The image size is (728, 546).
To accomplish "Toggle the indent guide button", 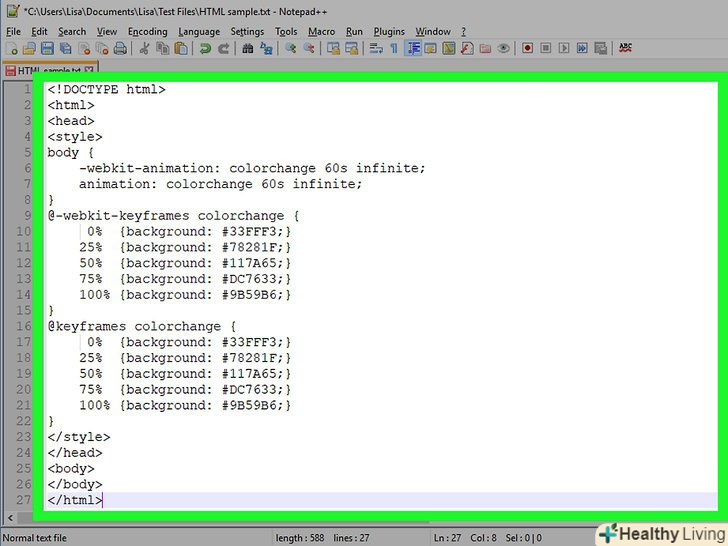I will 412,48.
